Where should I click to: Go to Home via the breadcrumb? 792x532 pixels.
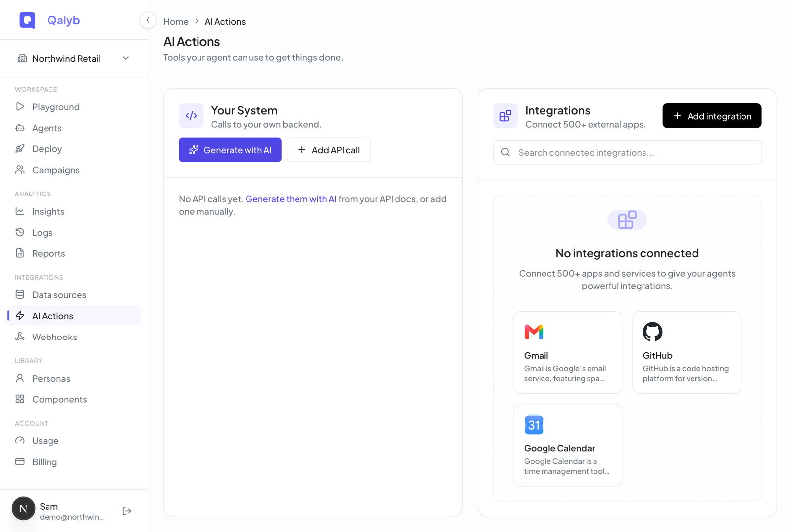tap(176, 21)
